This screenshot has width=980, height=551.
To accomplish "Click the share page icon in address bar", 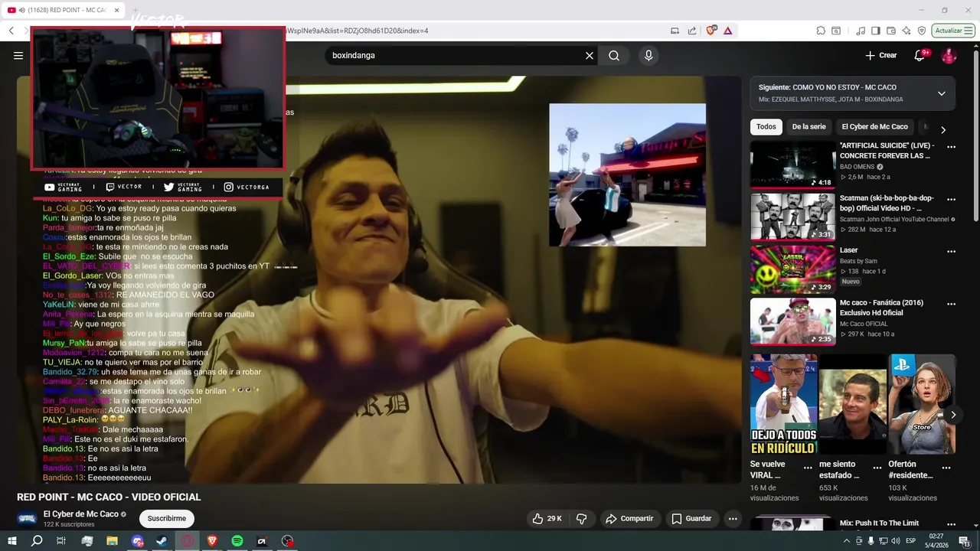I will (x=692, y=31).
